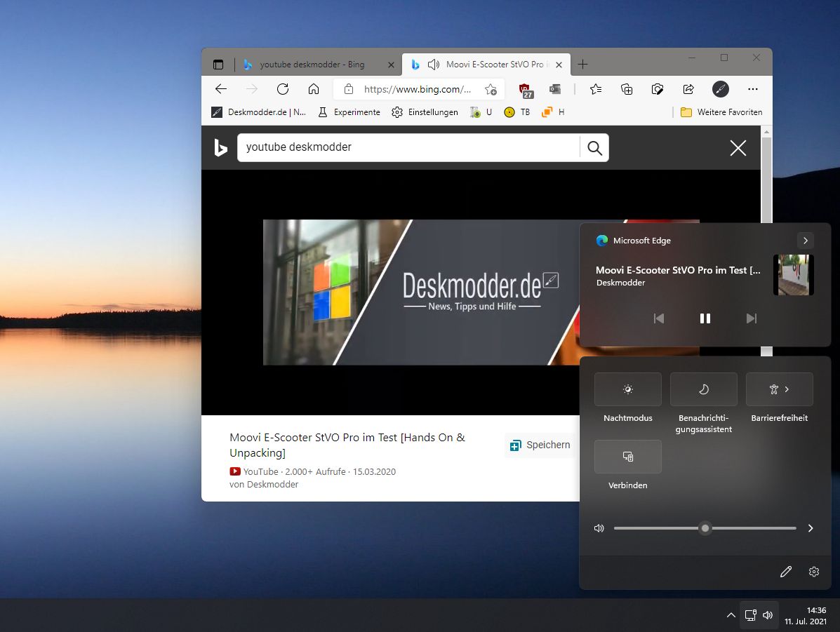Save video with Speichern button

click(540, 445)
